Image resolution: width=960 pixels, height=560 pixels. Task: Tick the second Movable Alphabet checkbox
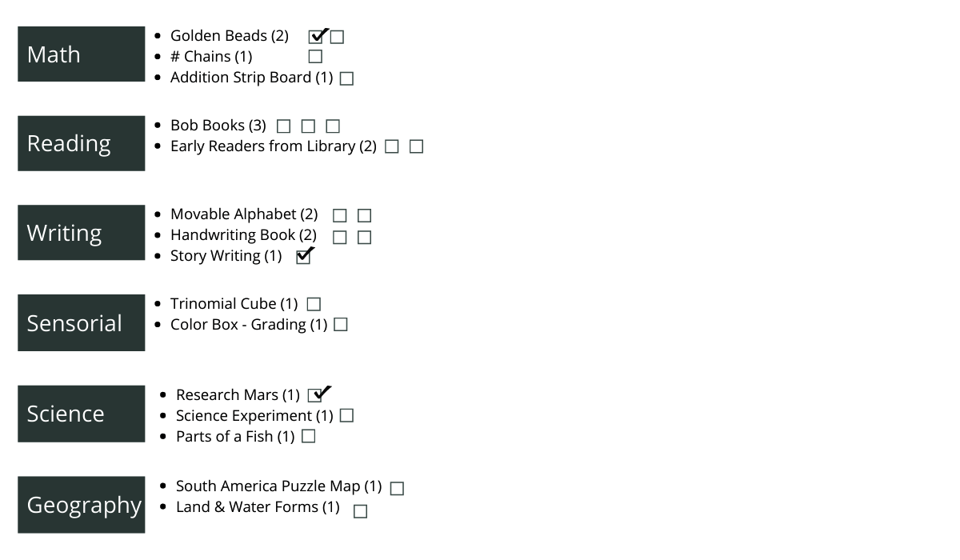(364, 216)
